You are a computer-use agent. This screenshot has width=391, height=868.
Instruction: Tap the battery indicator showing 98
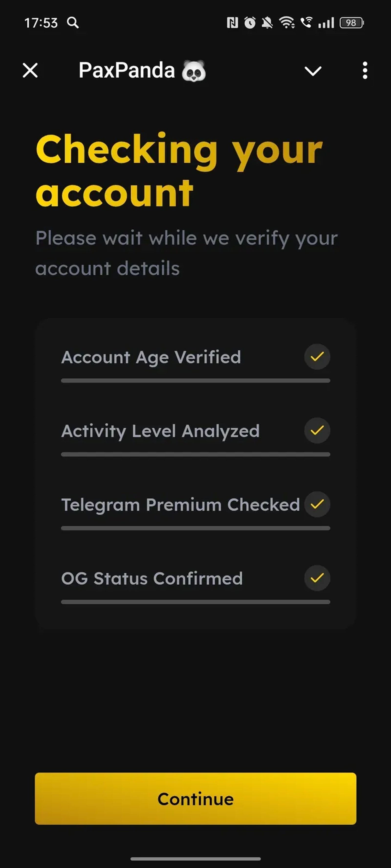click(x=349, y=22)
